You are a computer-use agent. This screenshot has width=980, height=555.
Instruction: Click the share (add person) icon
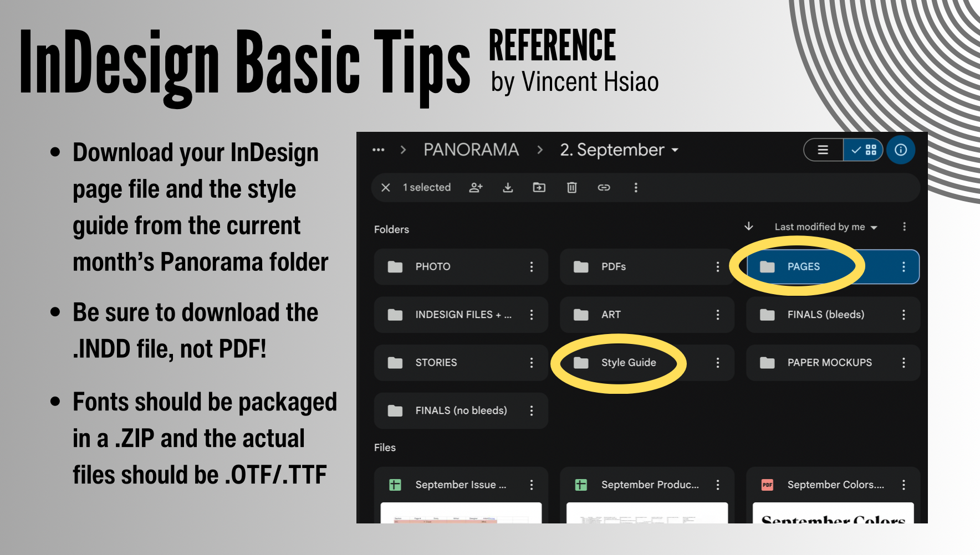point(476,188)
